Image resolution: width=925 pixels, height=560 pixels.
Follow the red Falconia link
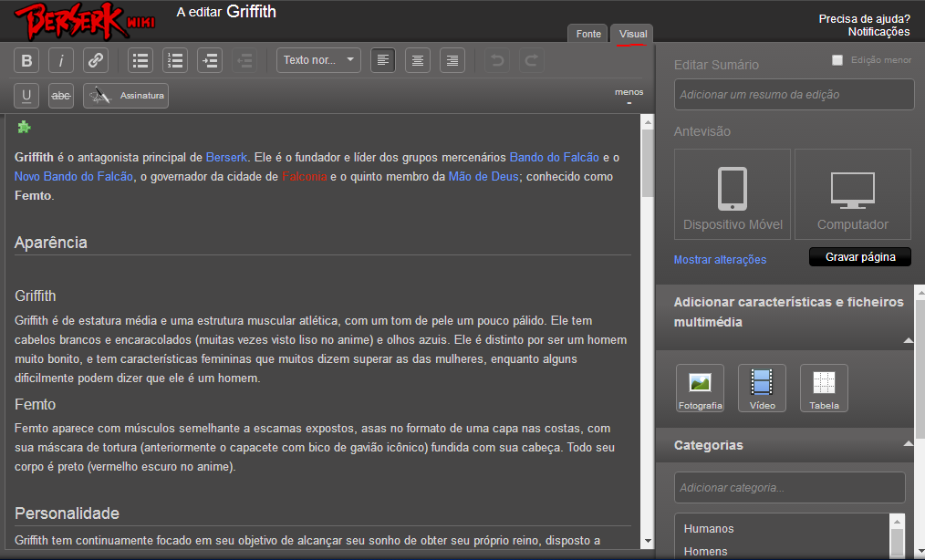pos(305,176)
